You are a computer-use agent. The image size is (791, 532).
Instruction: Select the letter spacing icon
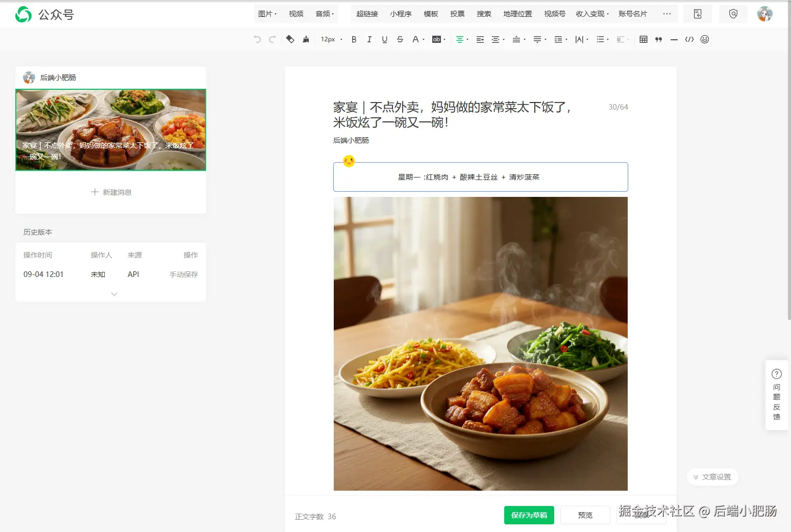pos(579,39)
